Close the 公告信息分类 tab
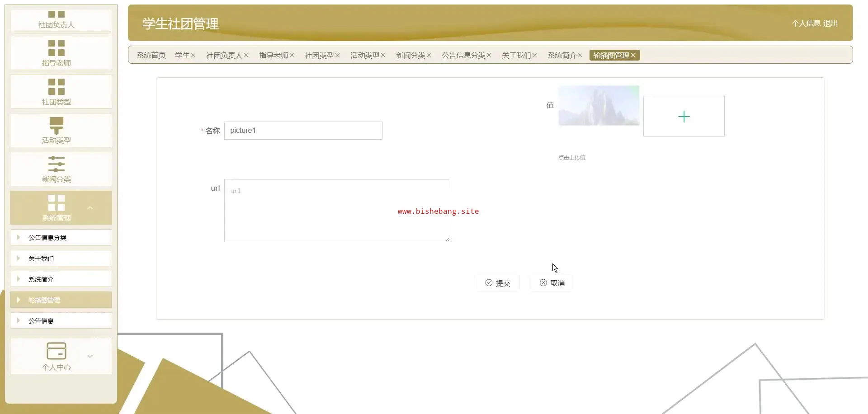Image resolution: width=868 pixels, height=414 pixels. (x=489, y=55)
